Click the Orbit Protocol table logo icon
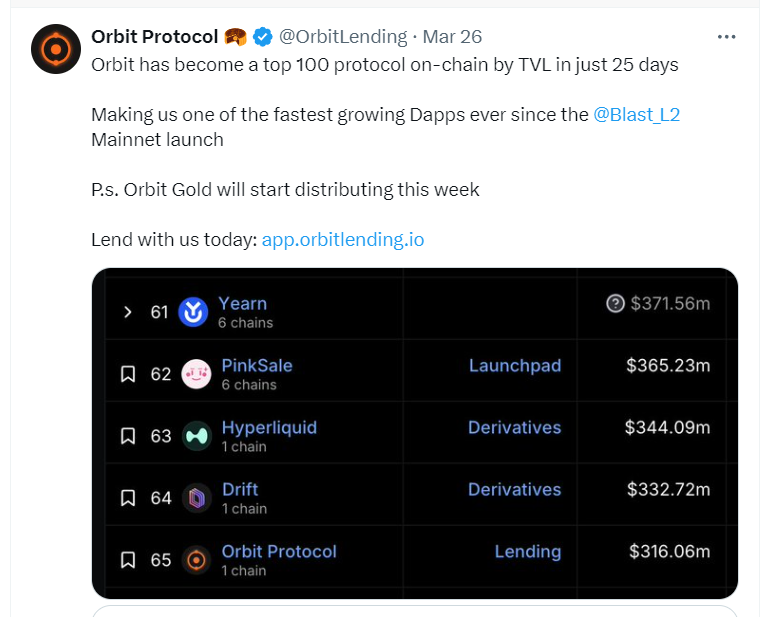The width and height of the screenshot is (773, 617). [x=197, y=560]
